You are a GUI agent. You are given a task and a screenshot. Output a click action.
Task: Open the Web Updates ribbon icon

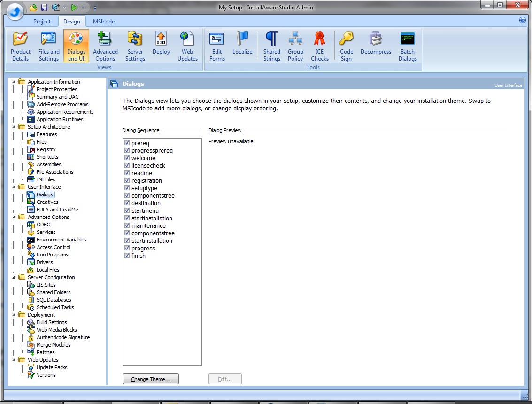pyautogui.click(x=187, y=46)
